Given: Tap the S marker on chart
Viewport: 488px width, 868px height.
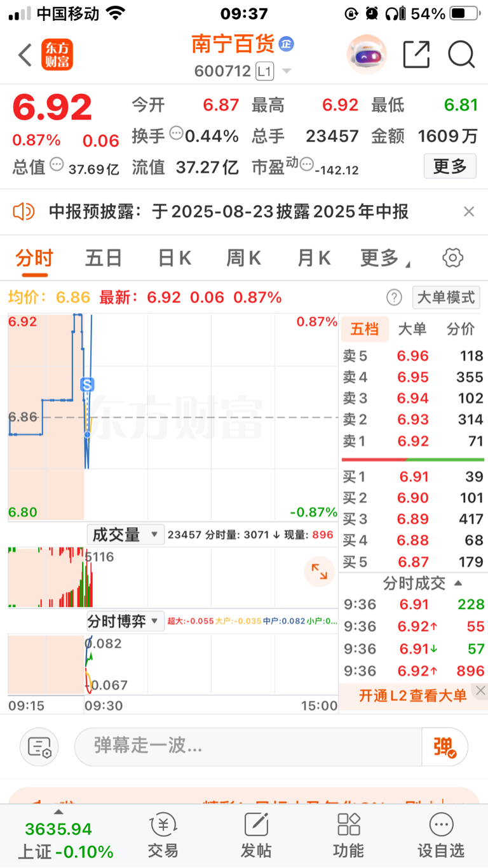Looking at the screenshot, I should [x=87, y=384].
